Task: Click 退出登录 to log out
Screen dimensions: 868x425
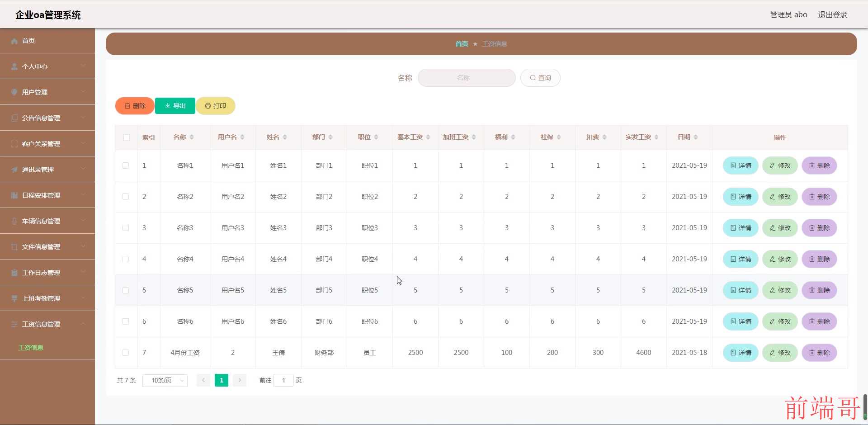Action: tap(832, 14)
